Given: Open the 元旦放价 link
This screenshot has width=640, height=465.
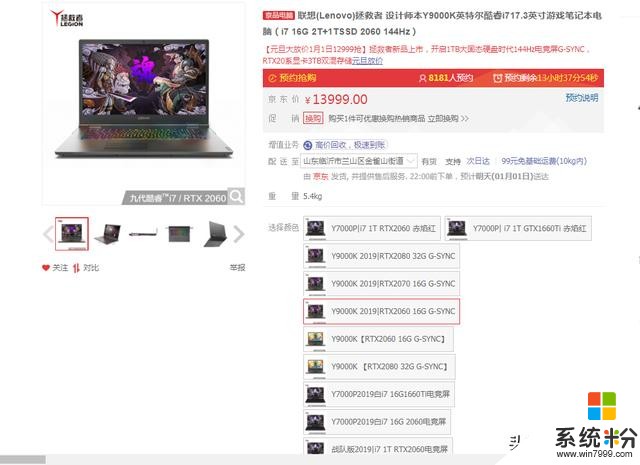Looking at the screenshot, I should click(367, 61).
